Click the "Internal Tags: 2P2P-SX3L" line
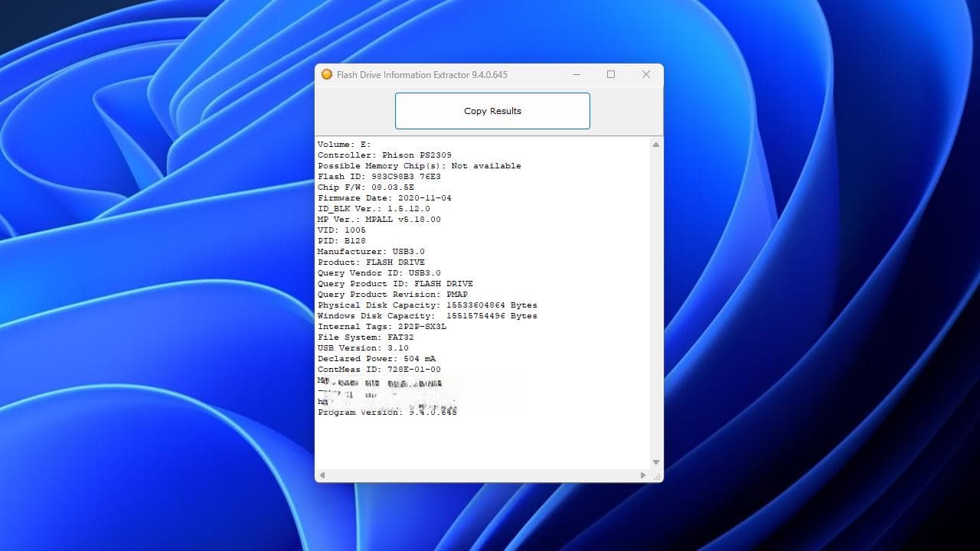The height and width of the screenshot is (551, 980). [x=382, y=326]
